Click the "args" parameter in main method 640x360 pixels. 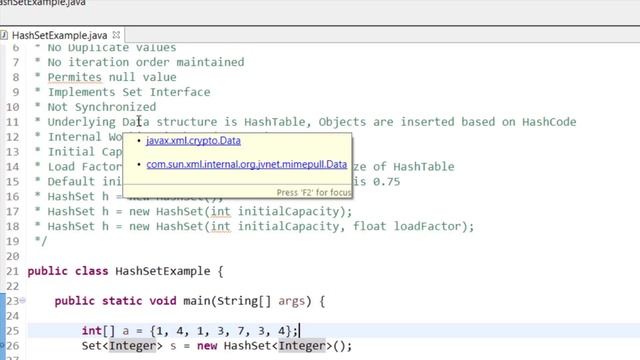click(291, 301)
